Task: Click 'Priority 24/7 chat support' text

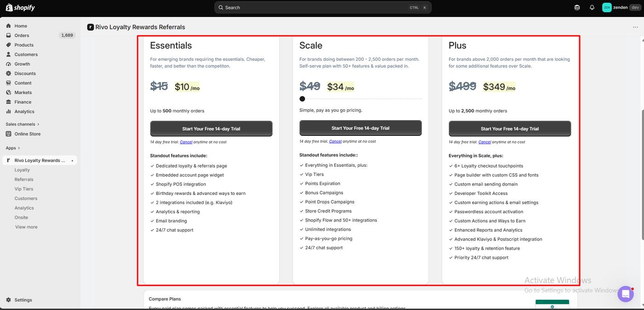Action: [x=482, y=257]
